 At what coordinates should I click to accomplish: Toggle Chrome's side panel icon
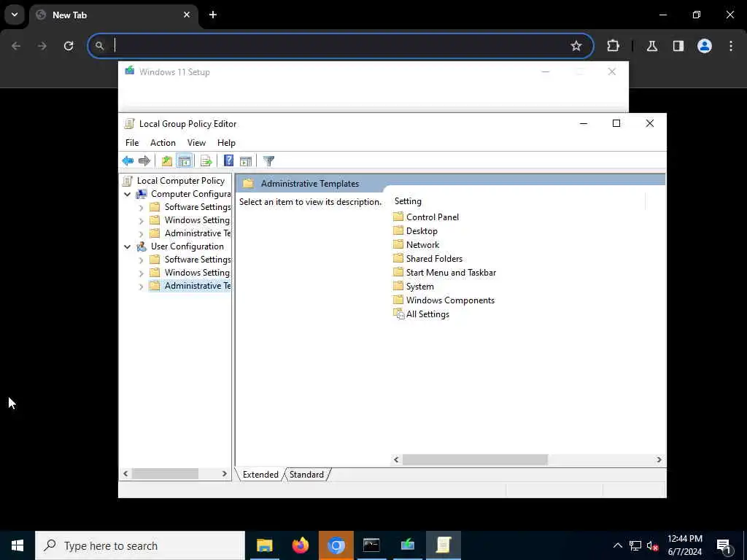pyautogui.click(x=678, y=46)
